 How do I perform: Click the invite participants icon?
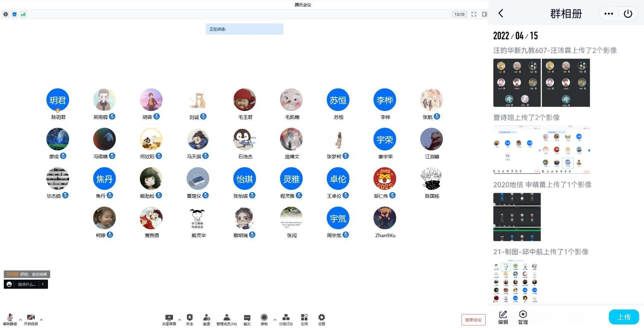coord(206,319)
